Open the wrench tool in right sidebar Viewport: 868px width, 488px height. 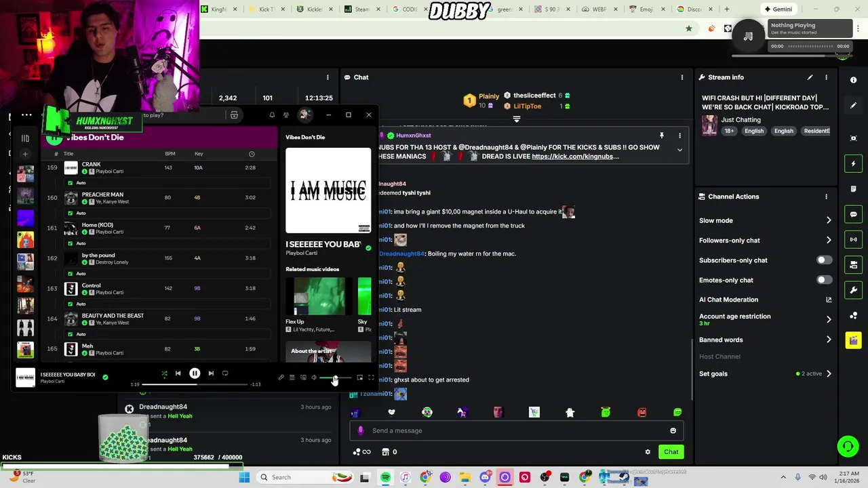853,290
